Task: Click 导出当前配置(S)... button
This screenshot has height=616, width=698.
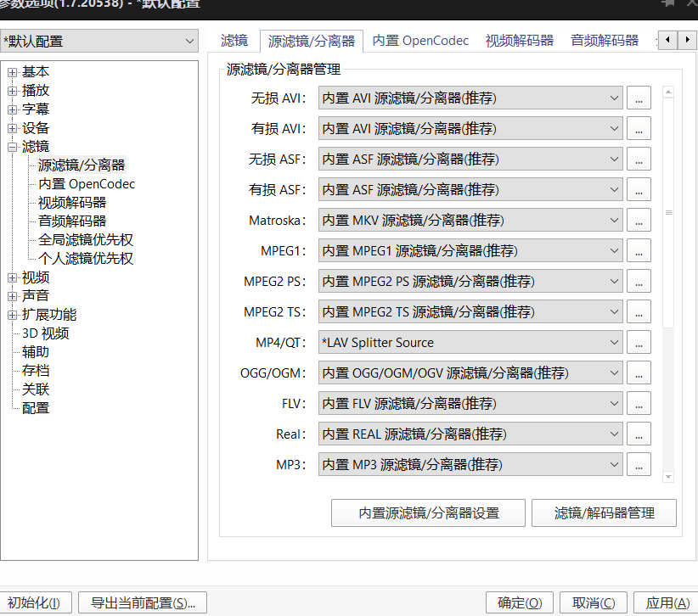Action: pos(143,602)
